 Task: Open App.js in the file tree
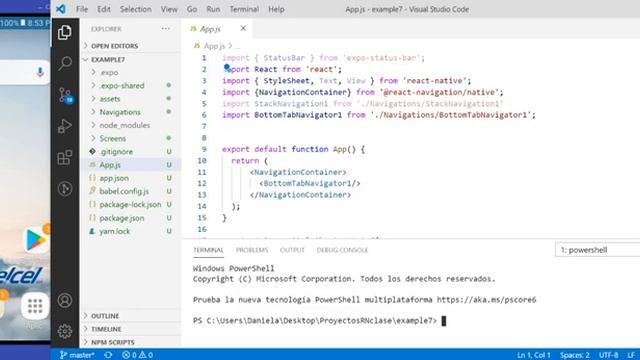[x=131, y=165]
